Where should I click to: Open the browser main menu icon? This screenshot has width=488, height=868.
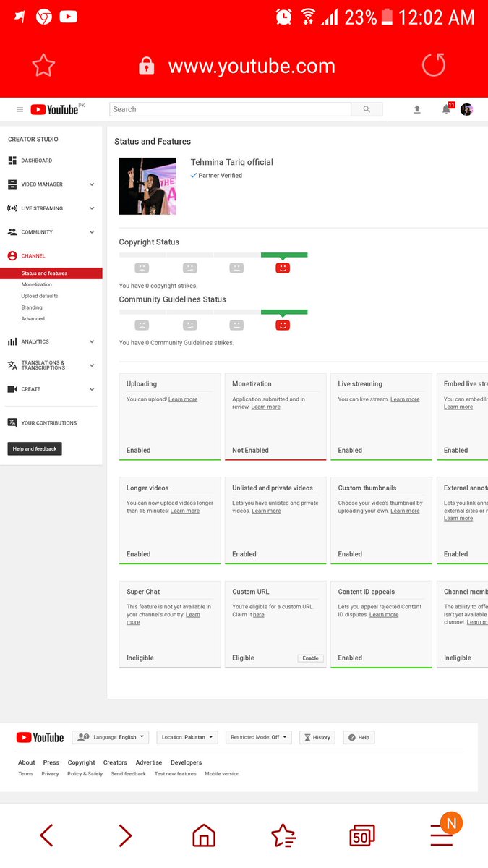pyautogui.click(x=442, y=835)
